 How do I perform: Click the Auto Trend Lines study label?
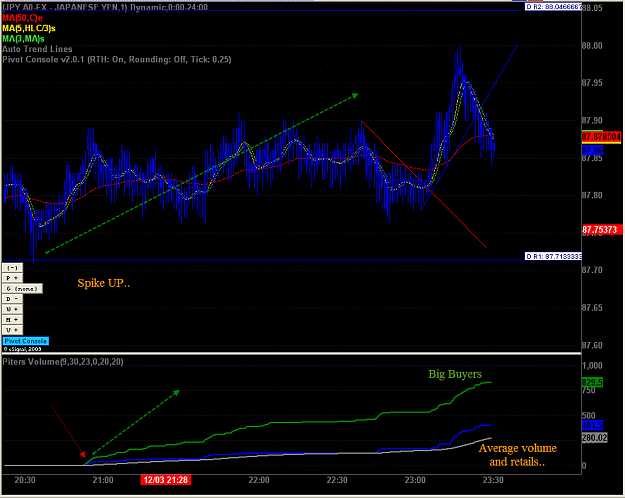pyautogui.click(x=37, y=49)
